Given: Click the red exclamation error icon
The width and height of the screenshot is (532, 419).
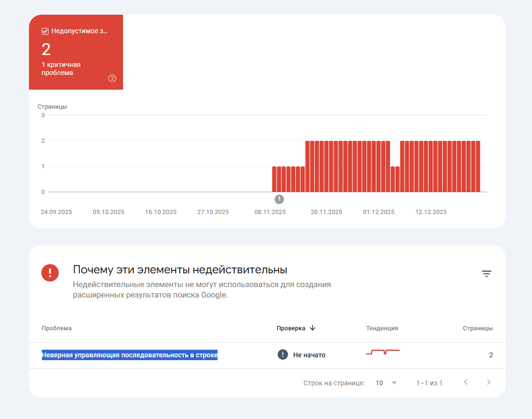Looking at the screenshot, I should click(x=50, y=273).
